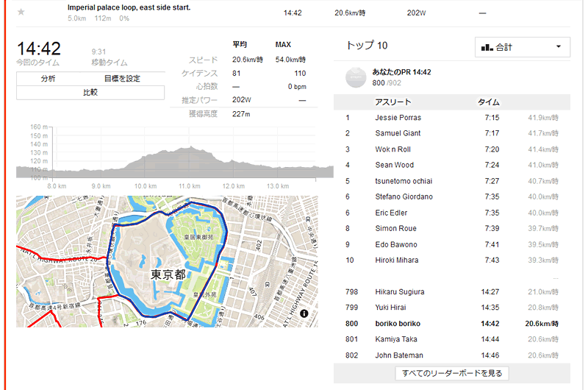Open Hikaru Sugiura athlete profile

point(400,291)
